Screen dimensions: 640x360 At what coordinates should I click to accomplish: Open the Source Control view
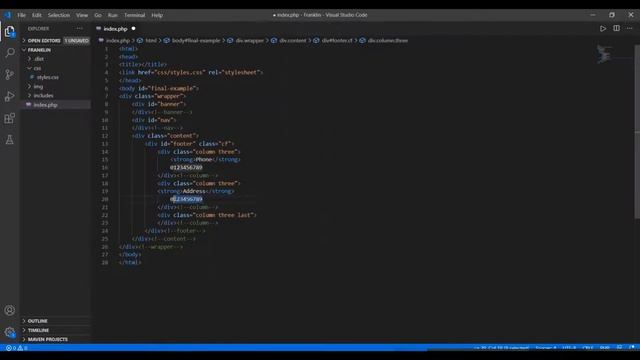[9, 74]
